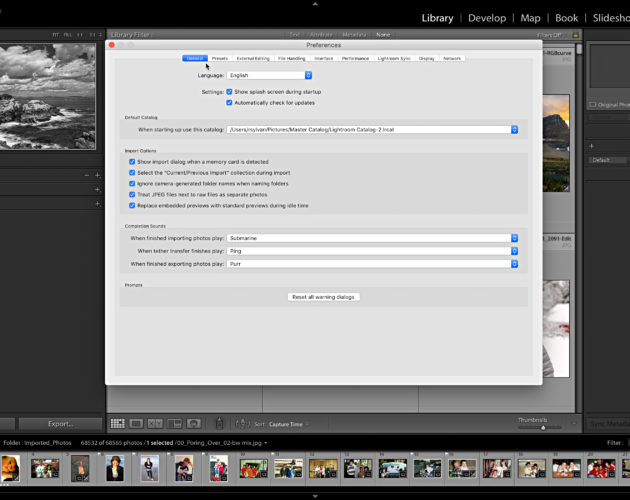Open Sort Capture Time dropdown
This screenshot has height=500, width=630.
click(288, 424)
